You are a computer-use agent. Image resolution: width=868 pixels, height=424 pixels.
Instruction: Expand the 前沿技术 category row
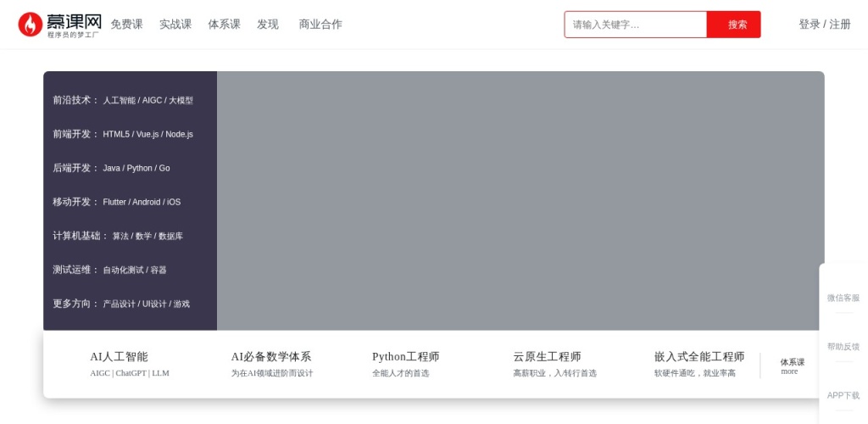click(123, 100)
